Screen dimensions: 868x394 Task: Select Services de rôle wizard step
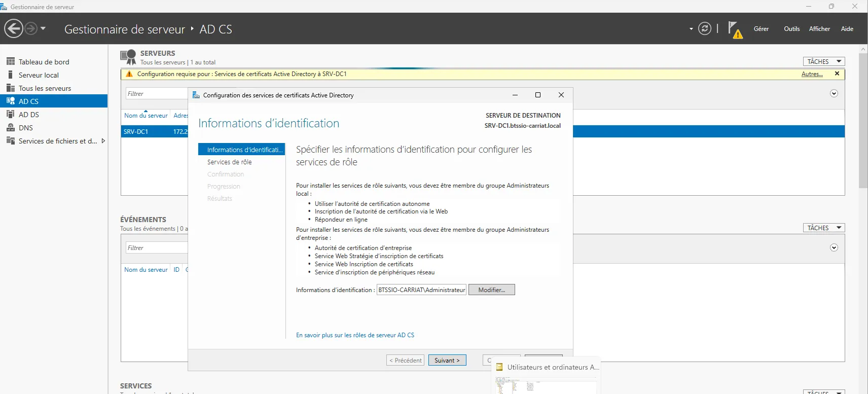pyautogui.click(x=229, y=162)
